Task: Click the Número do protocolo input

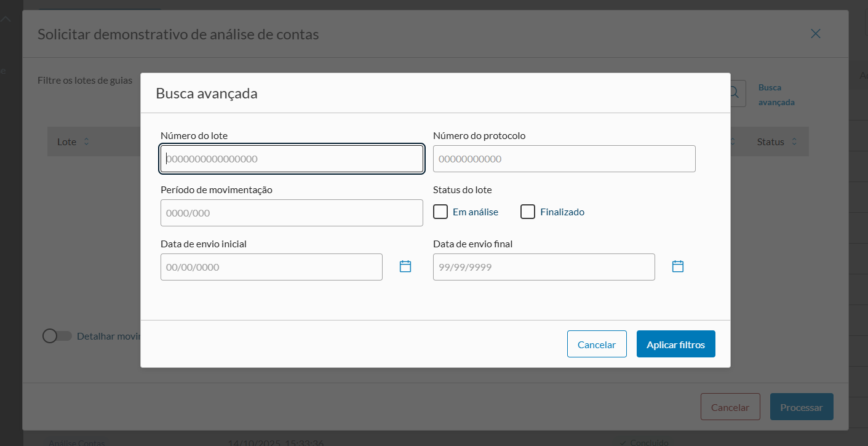Action: tap(563, 159)
